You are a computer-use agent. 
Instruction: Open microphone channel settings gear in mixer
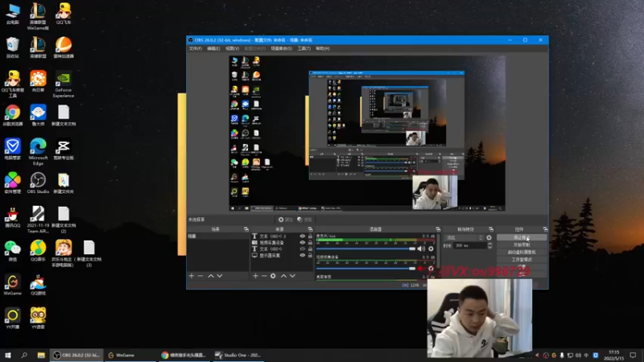point(431,249)
